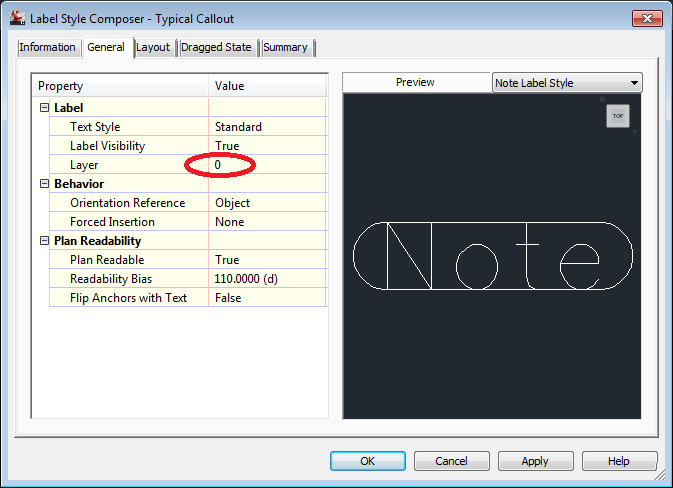The image size is (673, 488).
Task: Click the Label Visibility True value
Action: [x=266, y=146]
